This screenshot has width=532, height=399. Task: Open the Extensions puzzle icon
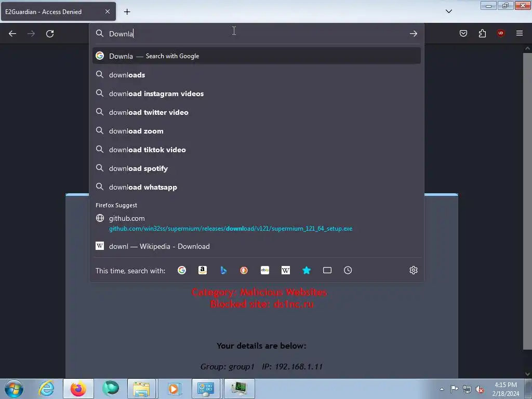coord(482,33)
